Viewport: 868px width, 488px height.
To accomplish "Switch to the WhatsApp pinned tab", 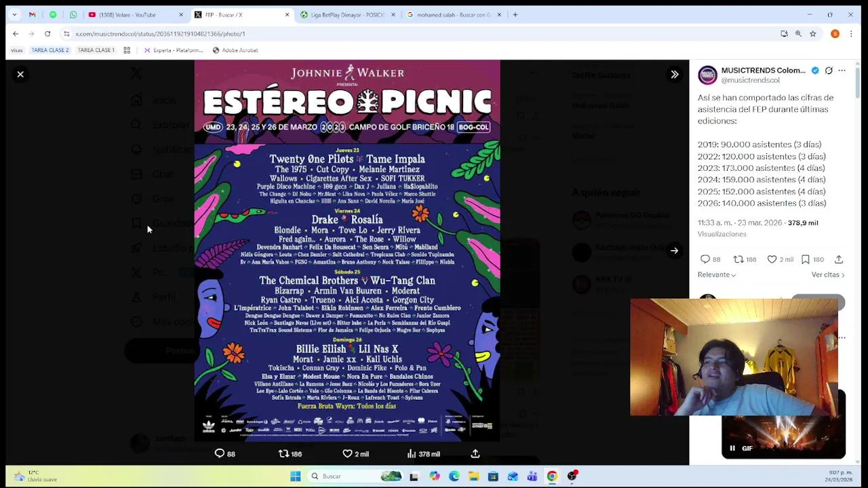I will [73, 14].
